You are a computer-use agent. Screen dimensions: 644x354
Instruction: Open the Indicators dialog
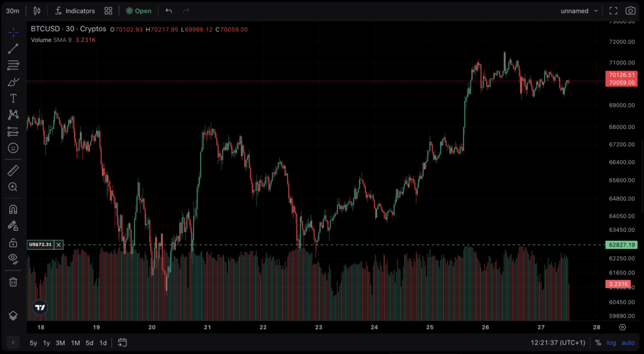tap(75, 11)
